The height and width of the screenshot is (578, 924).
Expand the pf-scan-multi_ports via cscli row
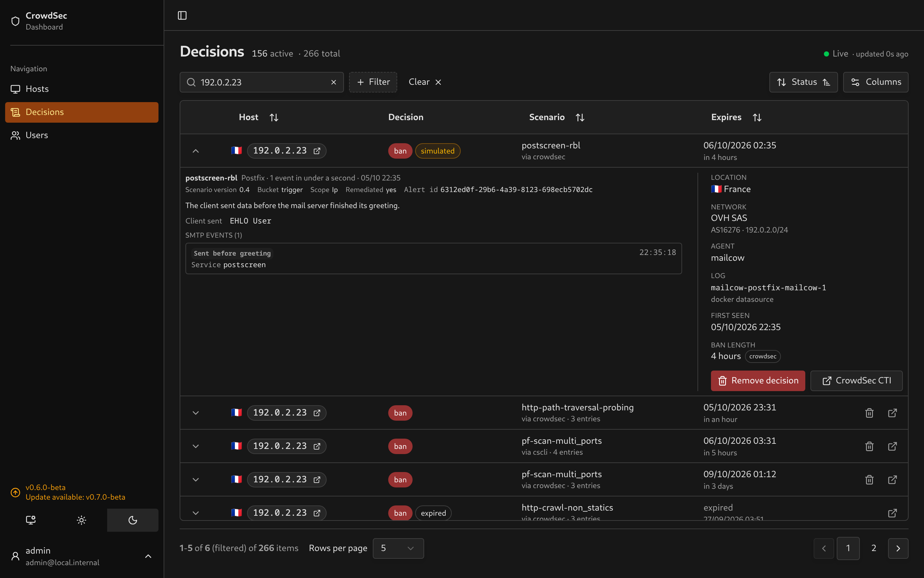coord(195,446)
